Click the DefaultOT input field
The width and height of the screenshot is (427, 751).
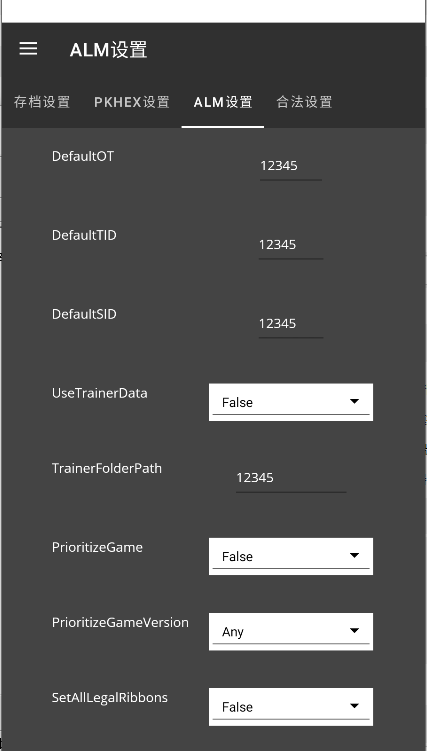coord(291,166)
